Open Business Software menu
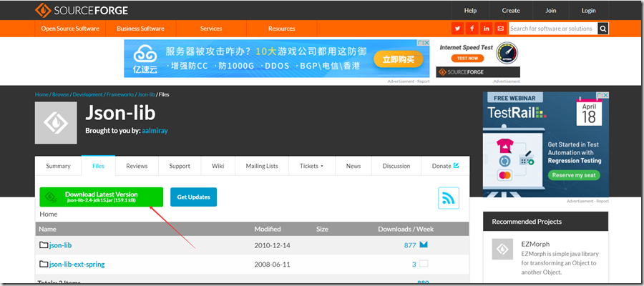The image size is (644, 286). click(140, 29)
